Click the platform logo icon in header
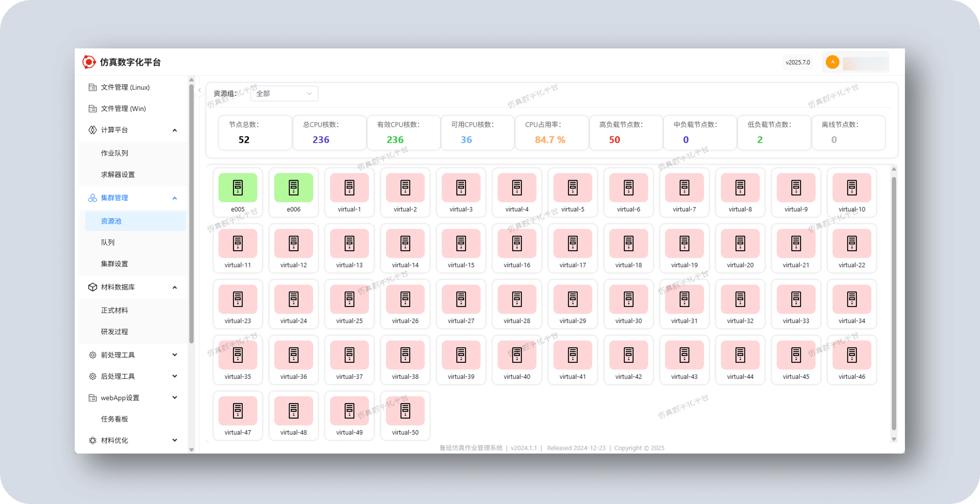The height and width of the screenshot is (504, 980). pos(89,62)
